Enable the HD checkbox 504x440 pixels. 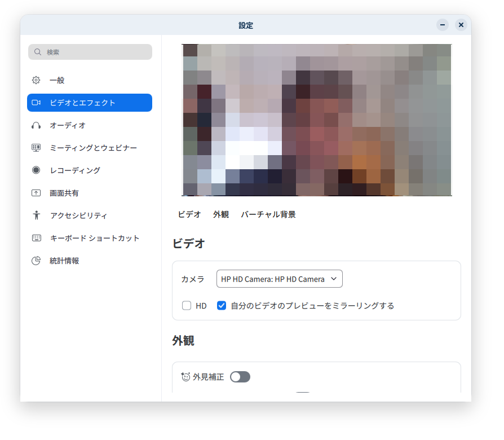coord(187,306)
